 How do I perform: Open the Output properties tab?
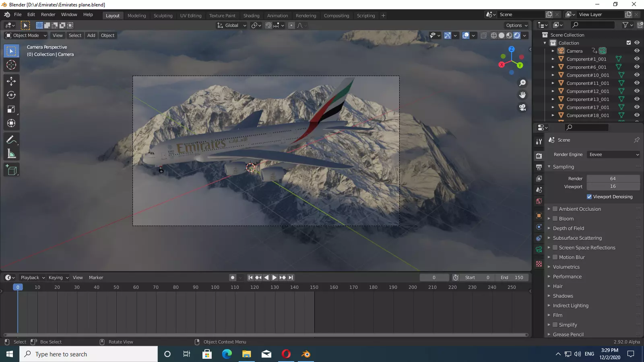[x=539, y=167]
